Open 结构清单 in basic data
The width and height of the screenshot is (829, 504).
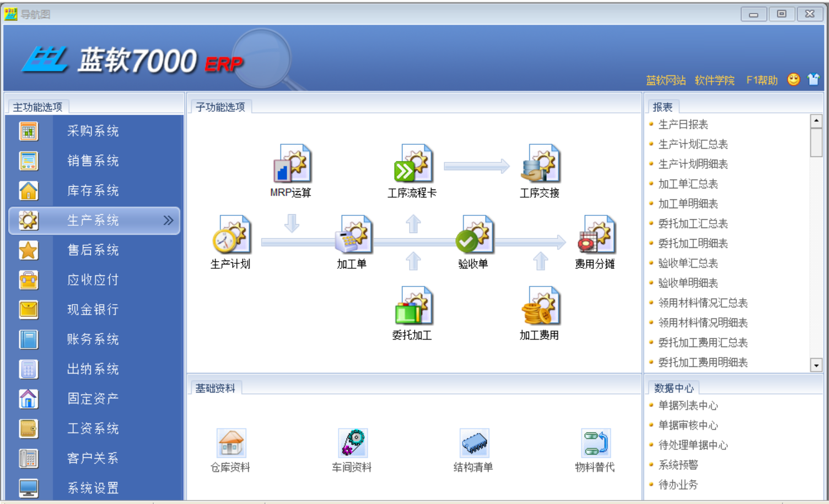pos(473,443)
